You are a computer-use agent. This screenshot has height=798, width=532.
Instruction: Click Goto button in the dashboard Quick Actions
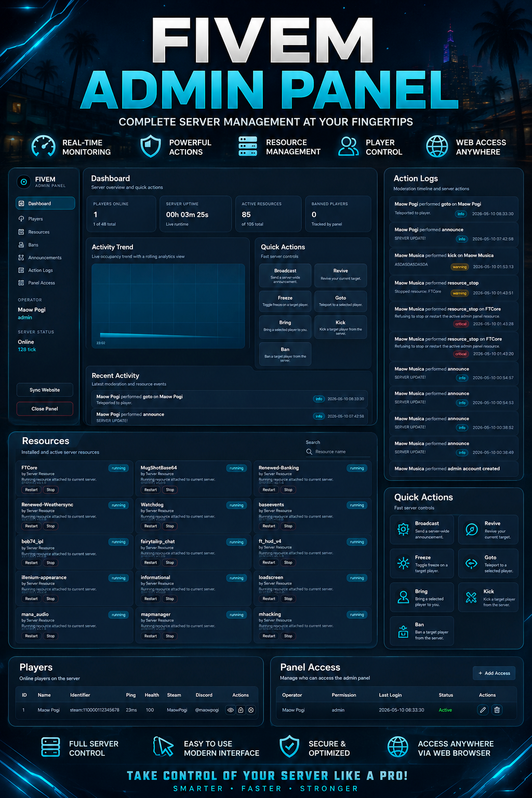(341, 301)
